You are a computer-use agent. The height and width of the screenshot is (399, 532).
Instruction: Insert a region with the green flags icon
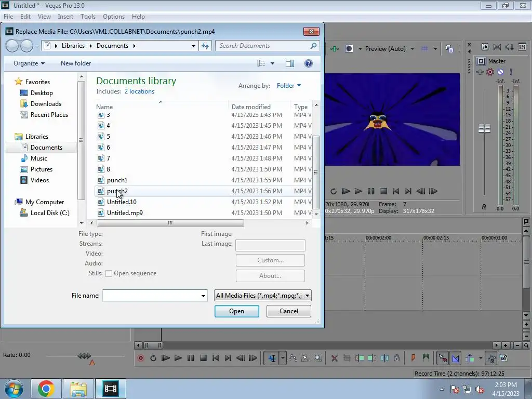click(426, 358)
